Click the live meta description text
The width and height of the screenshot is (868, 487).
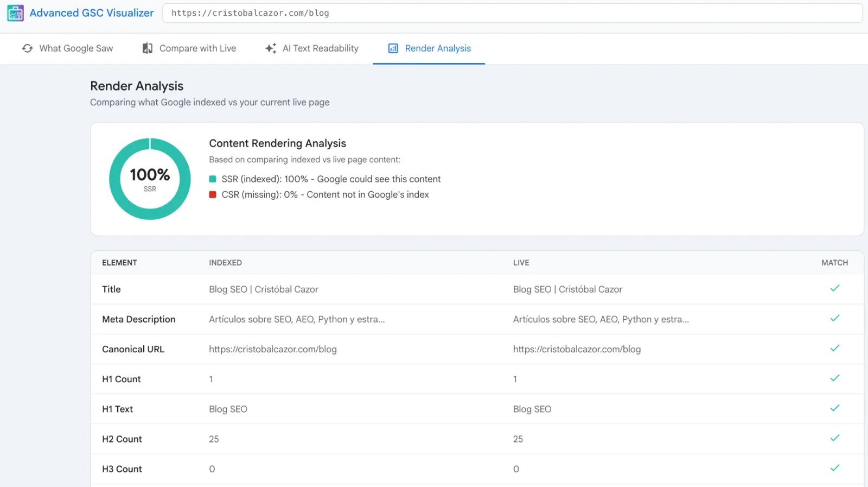601,319
